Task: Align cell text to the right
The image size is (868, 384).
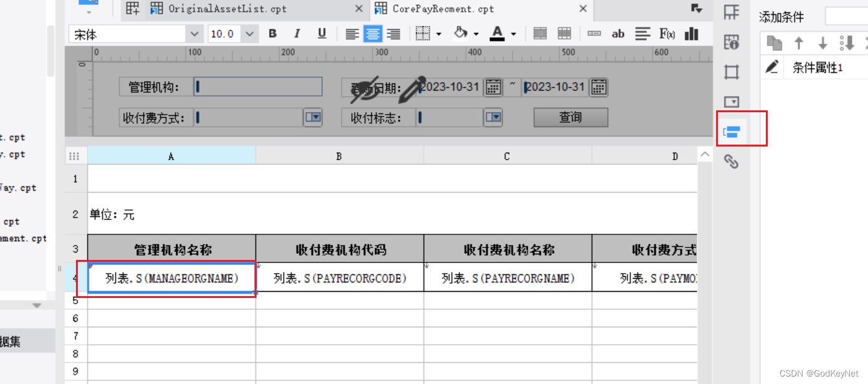Action: click(x=394, y=34)
